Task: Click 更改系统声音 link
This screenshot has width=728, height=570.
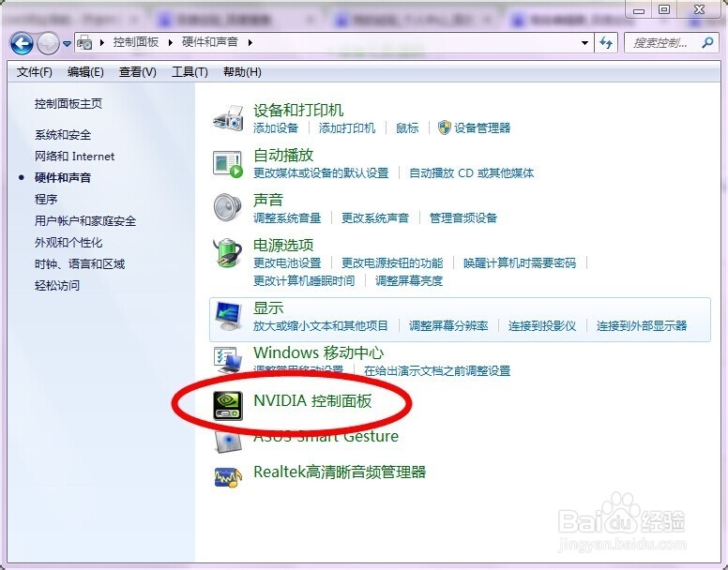Action: point(375,218)
